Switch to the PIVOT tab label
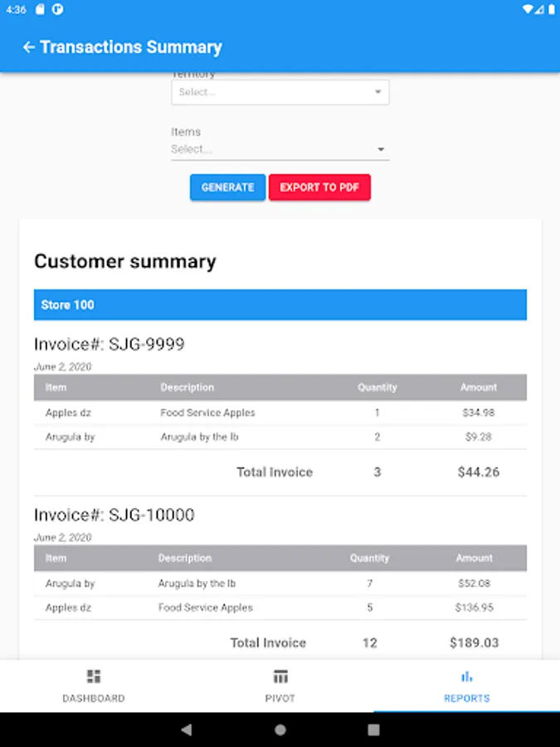This screenshot has height=747, width=560. click(280, 698)
